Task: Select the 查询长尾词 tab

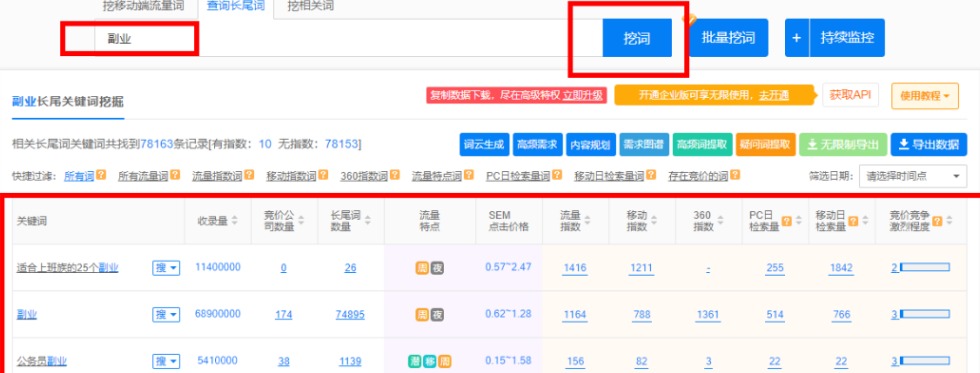Action: pyautogui.click(x=236, y=7)
